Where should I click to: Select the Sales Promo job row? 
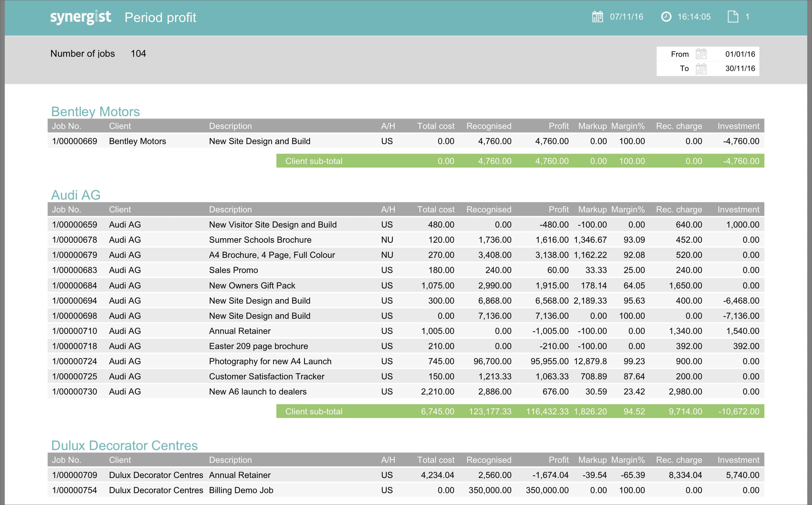tap(406, 270)
